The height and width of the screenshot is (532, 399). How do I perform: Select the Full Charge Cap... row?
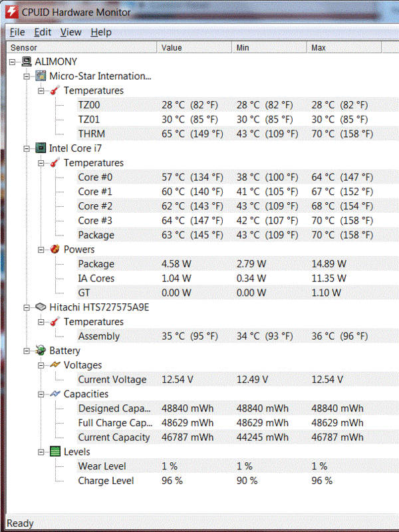click(x=238, y=423)
